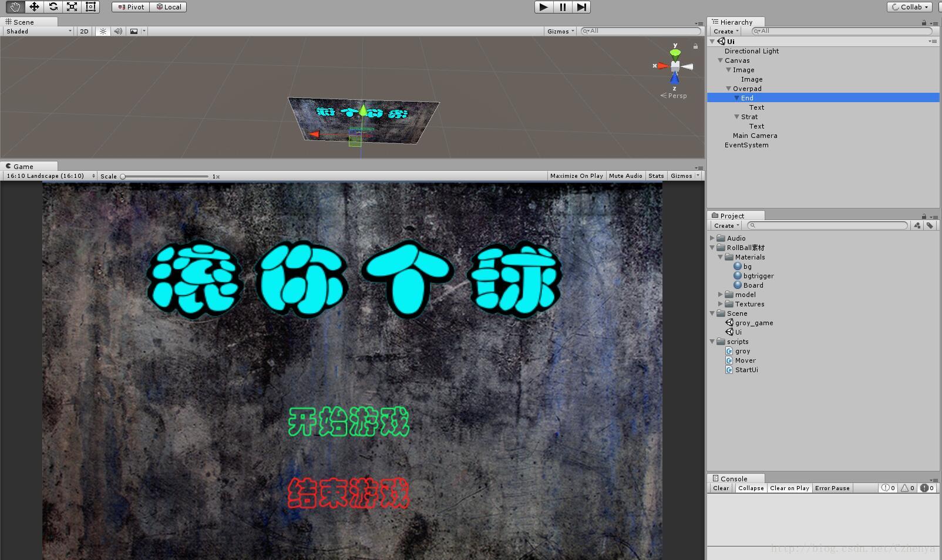The height and width of the screenshot is (560, 942).
Task: Focus the Hierarchy search field
Action: [842, 31]
